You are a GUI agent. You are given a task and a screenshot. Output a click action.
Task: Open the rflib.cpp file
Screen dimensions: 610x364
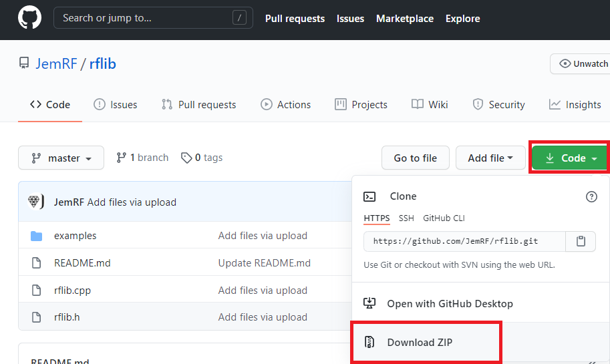click(72, 291)
